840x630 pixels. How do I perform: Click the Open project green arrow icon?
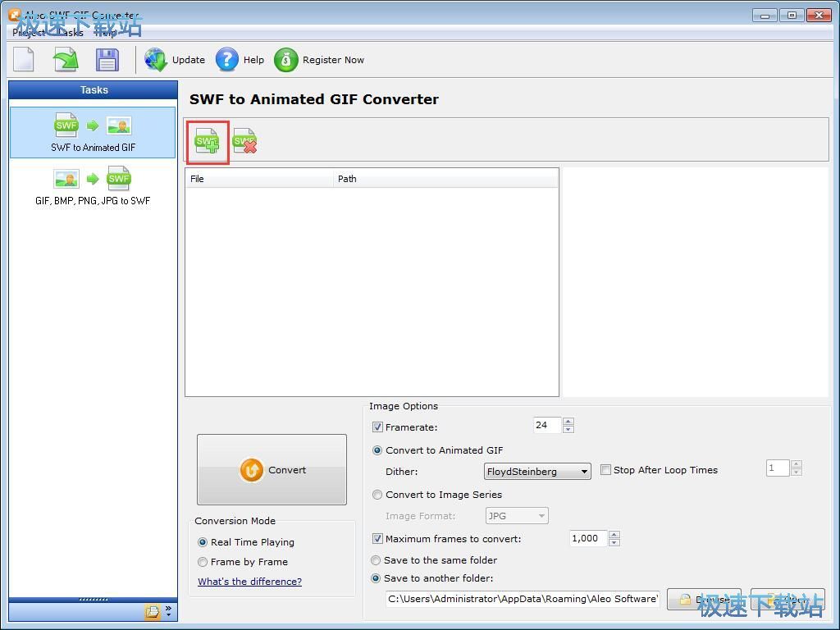click(66, 59)
